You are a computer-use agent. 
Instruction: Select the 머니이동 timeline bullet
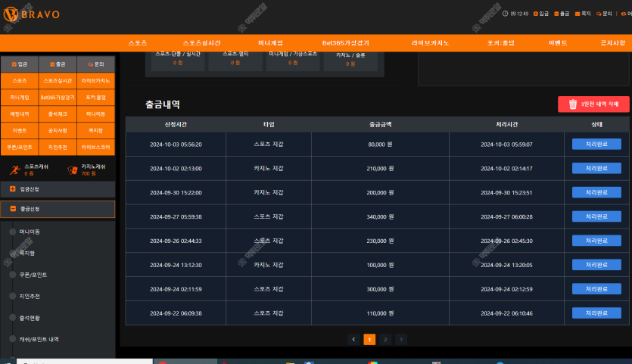click(13, 232)
